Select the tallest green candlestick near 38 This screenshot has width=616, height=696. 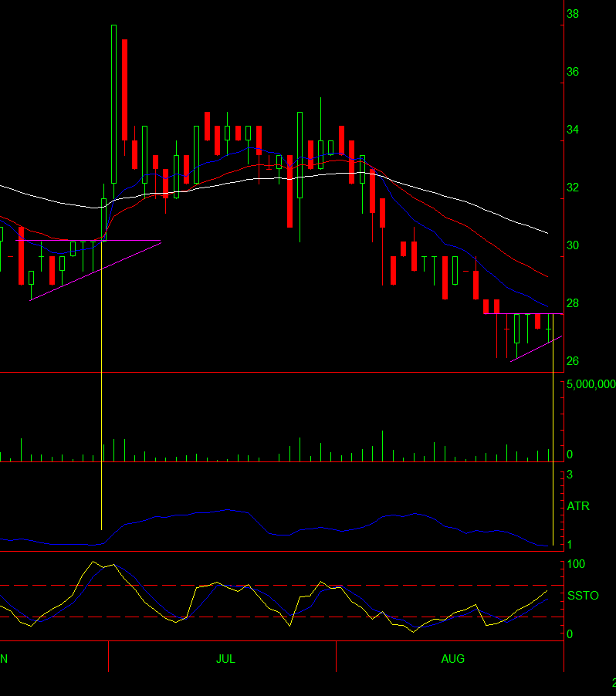pos(113,104)
